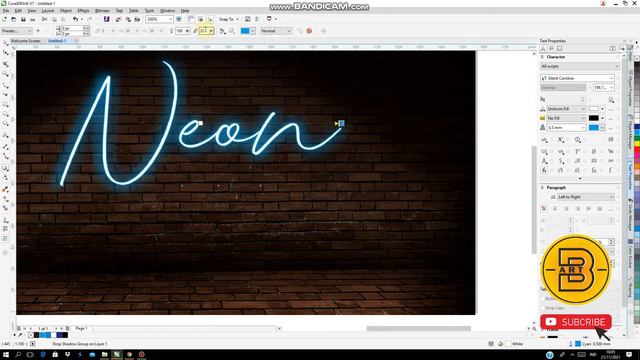Open the Uniform Fill type dropdown
This screenshot has height=360, width=640.
(x=566, y=109)
